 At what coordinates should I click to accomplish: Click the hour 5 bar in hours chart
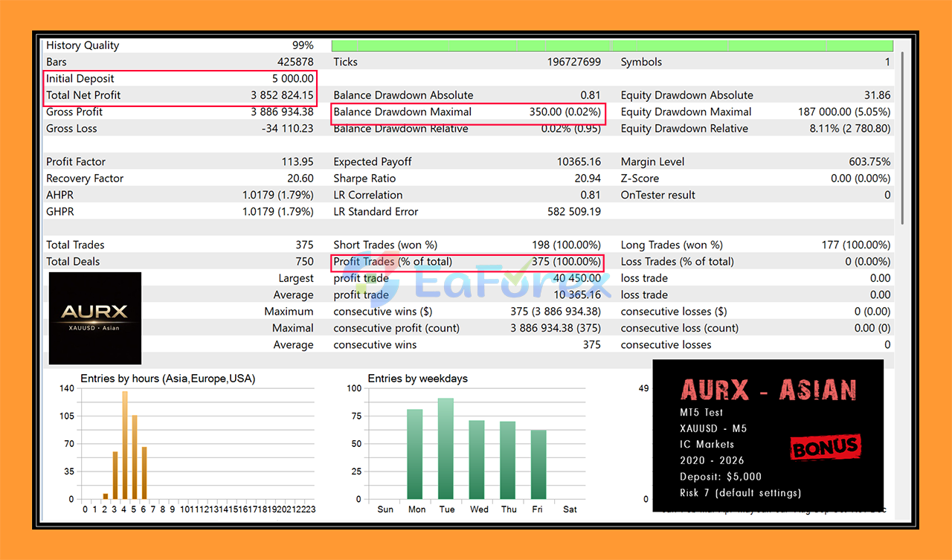pyautogui.click(x=135, y=457)
